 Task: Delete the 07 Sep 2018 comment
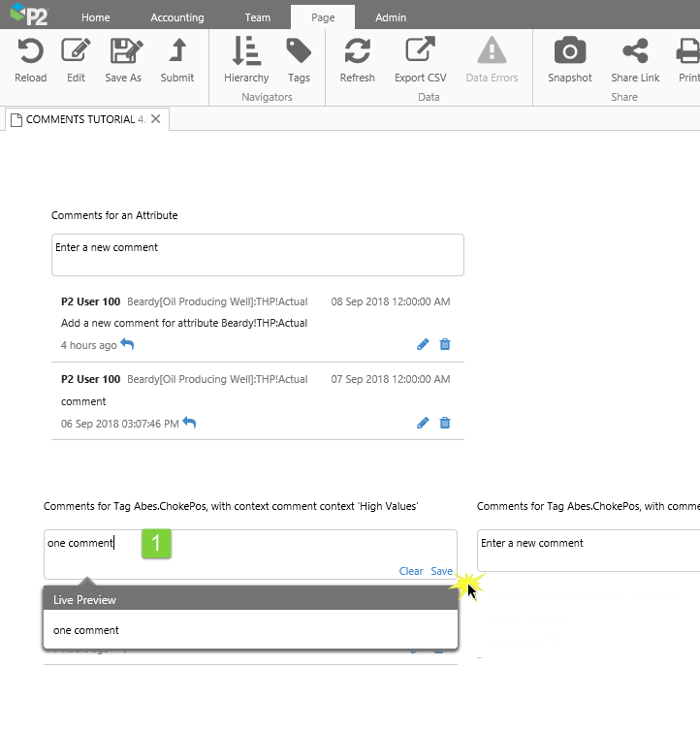(445, 423)
